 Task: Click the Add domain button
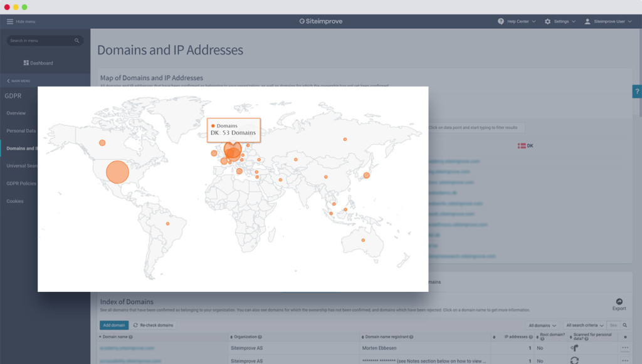[x=113, y=325]
